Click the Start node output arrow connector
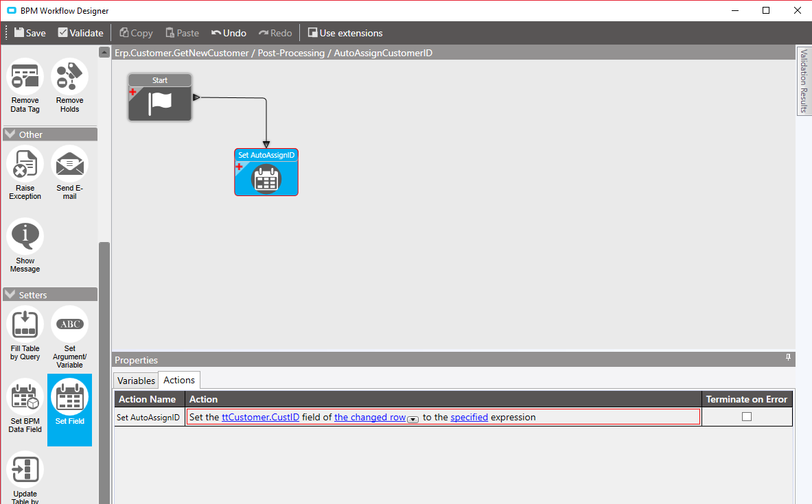This screenshot has height=504, width=812. (196, 97)
